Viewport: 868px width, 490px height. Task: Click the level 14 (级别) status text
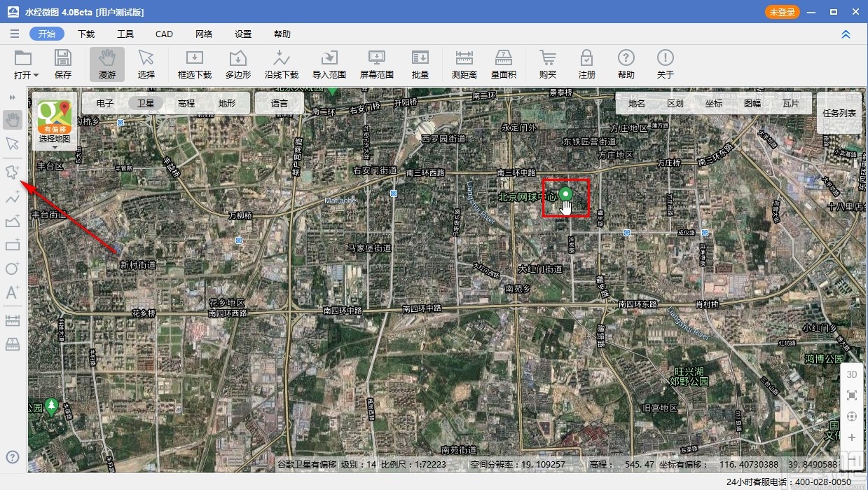pos(359,465)
